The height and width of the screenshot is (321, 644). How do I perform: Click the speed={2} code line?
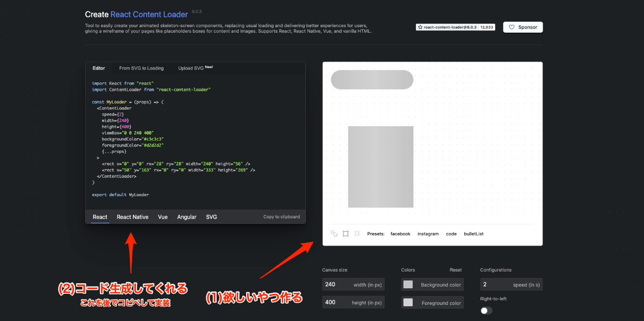tap(113, 114)
